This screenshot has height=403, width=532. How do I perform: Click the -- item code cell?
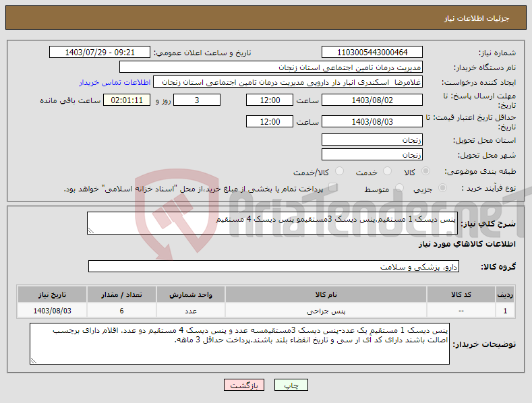tap(461, 311)
